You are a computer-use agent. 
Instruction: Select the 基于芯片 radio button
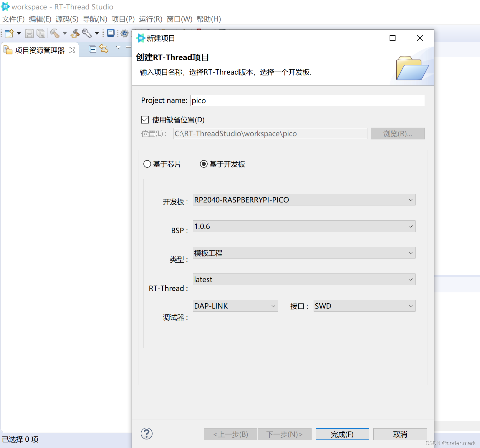(x=147, y=164)
